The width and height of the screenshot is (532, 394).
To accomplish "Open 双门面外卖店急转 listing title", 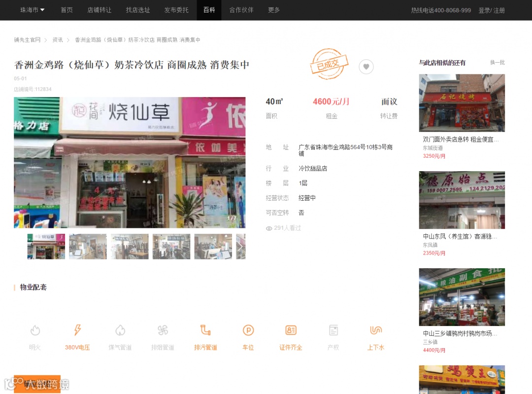I will (x=461, y=140).
